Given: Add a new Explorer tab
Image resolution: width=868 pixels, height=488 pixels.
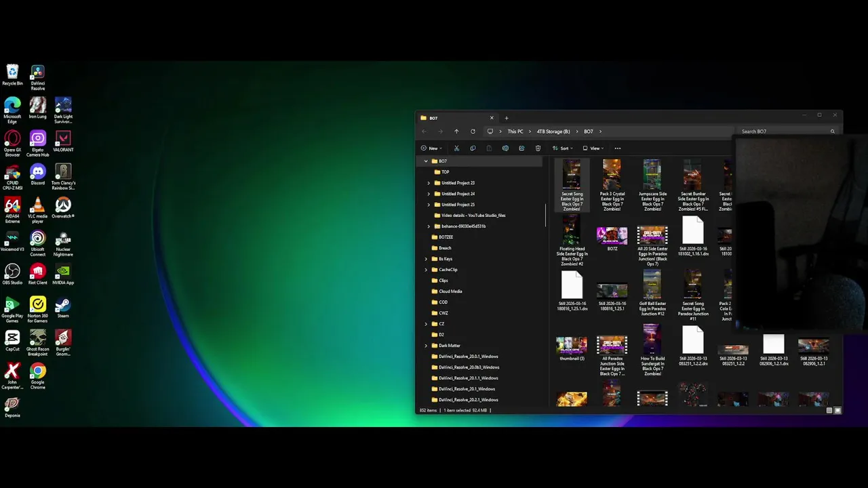Looking at the screenshot, I should point(506,118).
